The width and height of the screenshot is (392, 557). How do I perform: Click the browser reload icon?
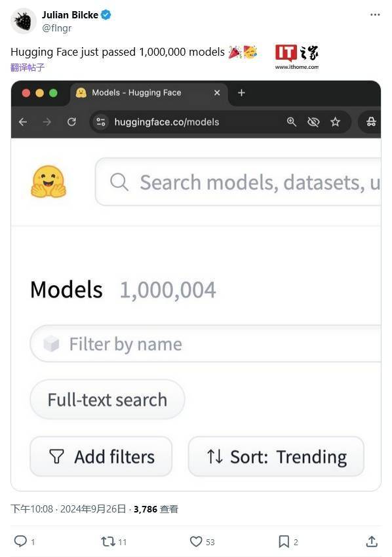[71, 122]
